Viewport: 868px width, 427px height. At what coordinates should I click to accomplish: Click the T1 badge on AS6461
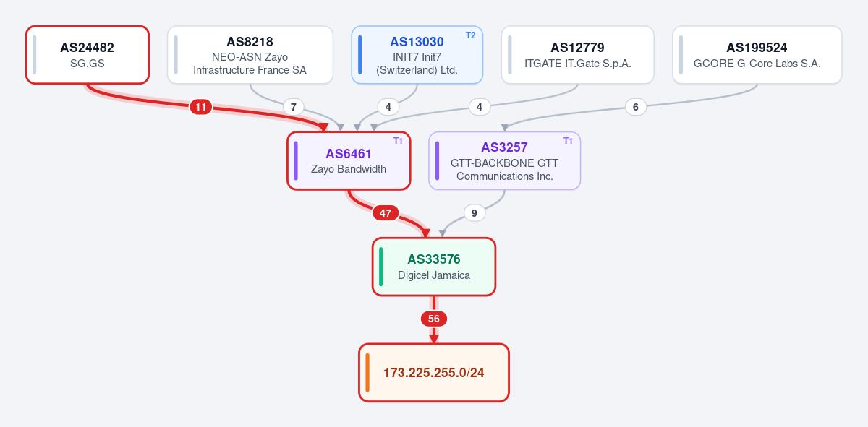point(398,140)
